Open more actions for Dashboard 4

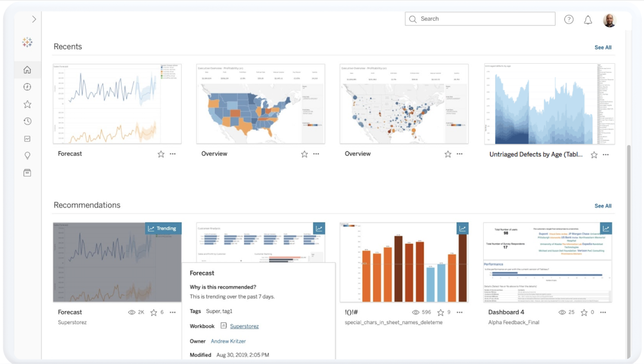603,312
